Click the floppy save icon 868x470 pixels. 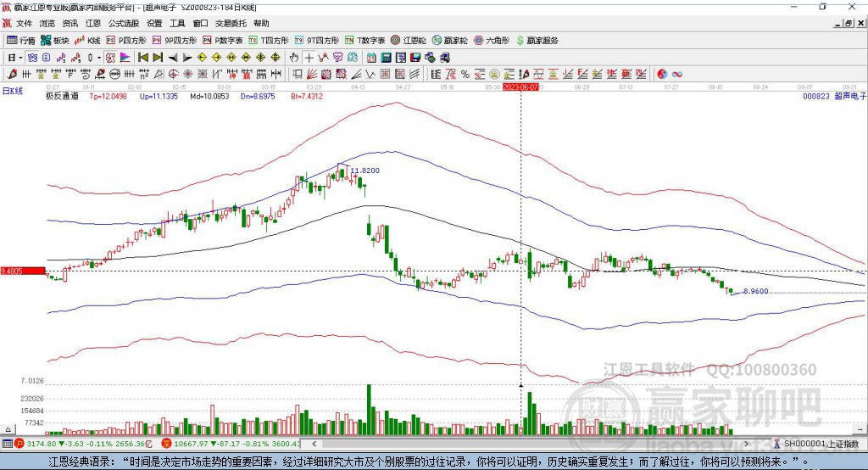tap(415, 58)
